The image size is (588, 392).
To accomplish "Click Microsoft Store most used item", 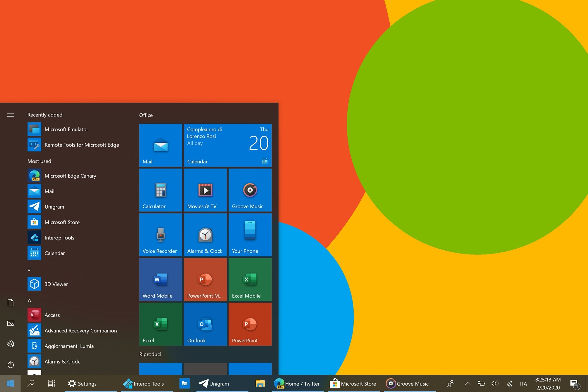I will pyautogui.click(x=61, y=222).
